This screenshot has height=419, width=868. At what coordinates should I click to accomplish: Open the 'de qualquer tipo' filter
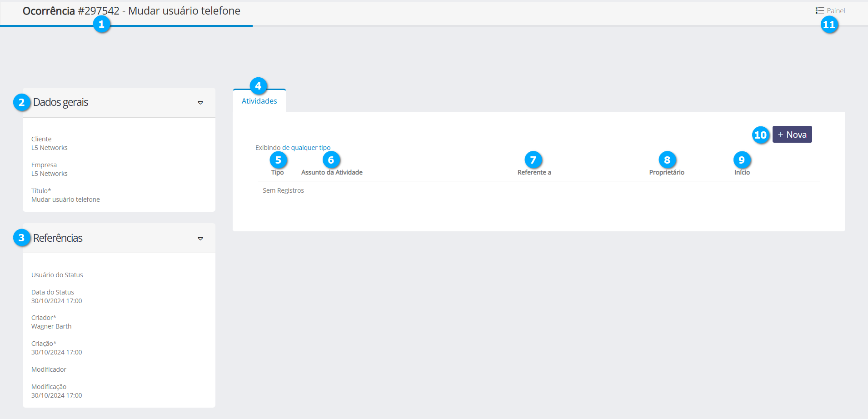306,148
